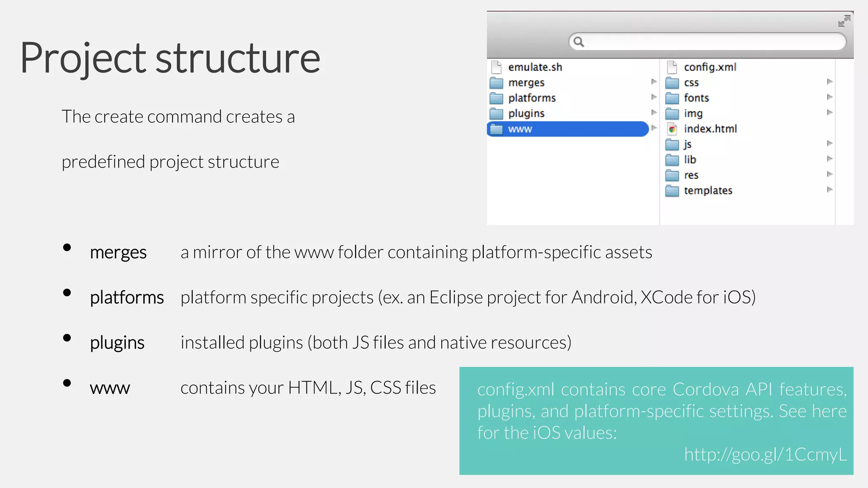This screenshot has height=488, width=868.
Task: Select the config.xml file name in Finder
Action: point(710,67)
